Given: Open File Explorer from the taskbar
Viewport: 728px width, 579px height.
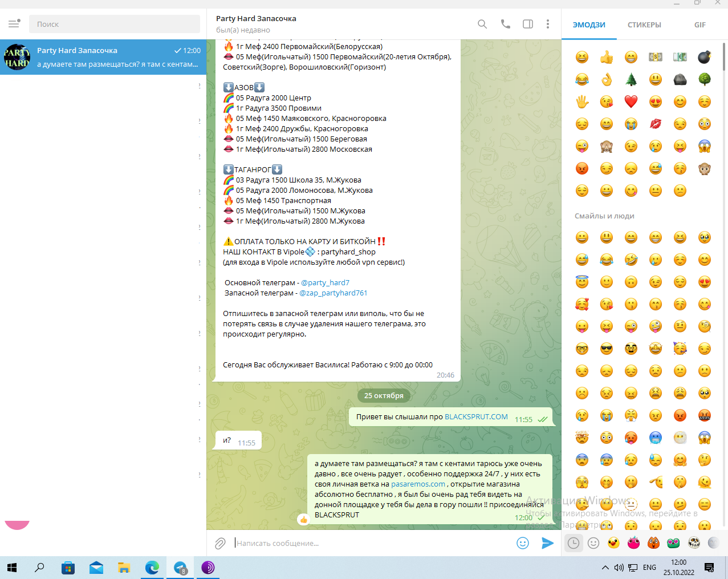Looking at the screenshot, I should point(124,568).
